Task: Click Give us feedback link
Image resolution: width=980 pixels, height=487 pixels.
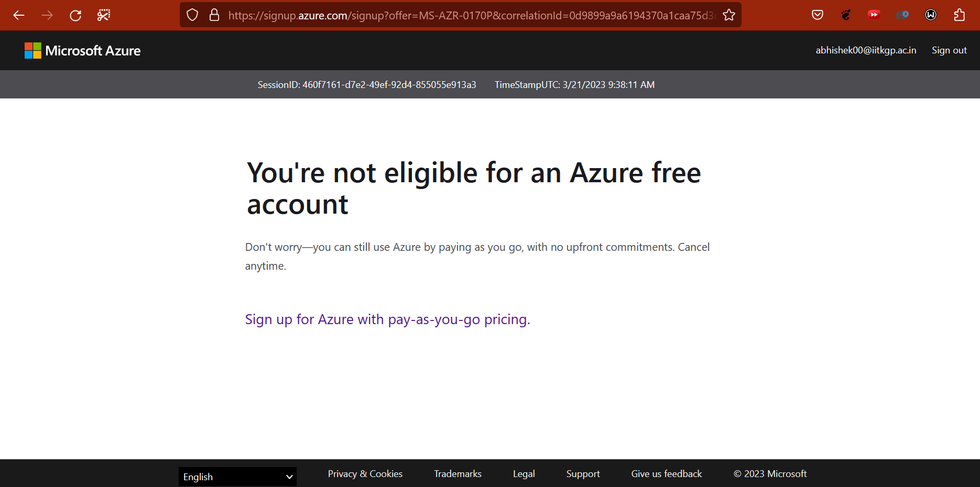Action: [667, 474]
